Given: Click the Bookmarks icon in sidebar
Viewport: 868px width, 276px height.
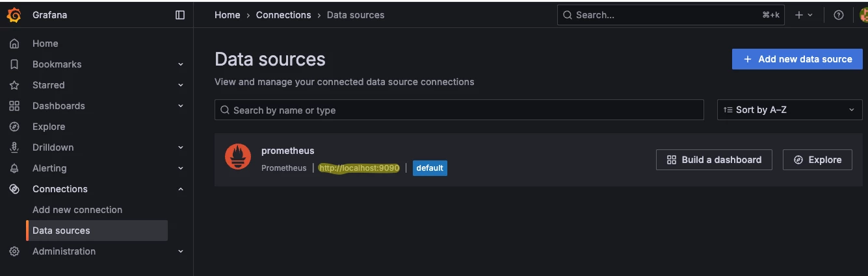Looking at the screenshot, I should [x=14, y=64].
